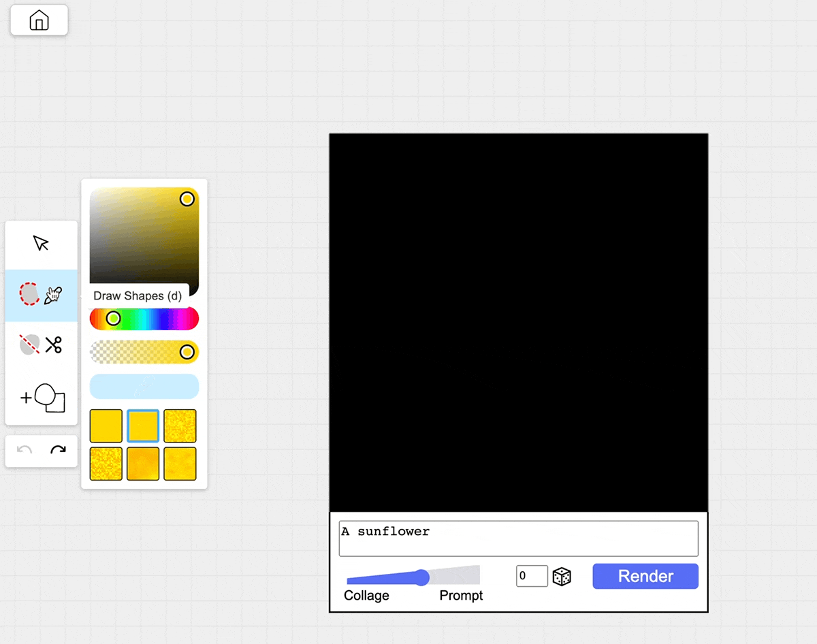
Task: Select the arrow pointer tool
Action: [x=41, y=244]
